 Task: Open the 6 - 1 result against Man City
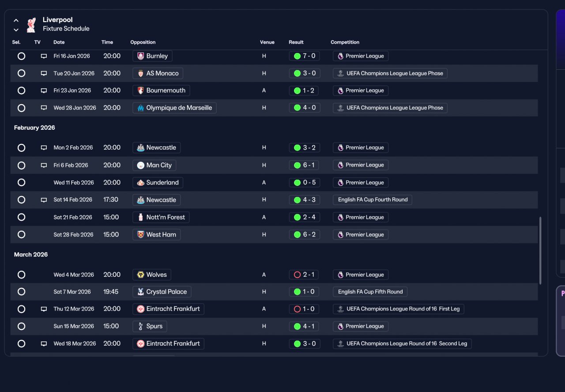pyautogui.click(x=305, y=165)
